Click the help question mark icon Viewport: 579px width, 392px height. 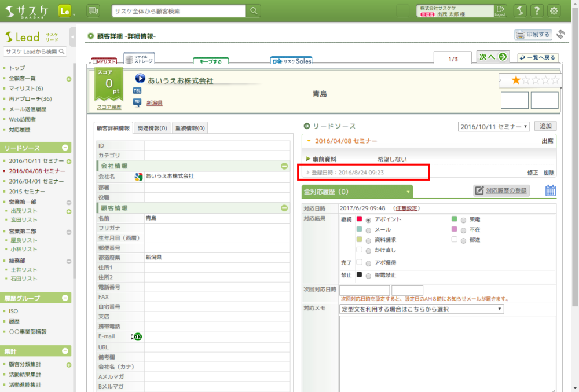click(x=537, y=10)
